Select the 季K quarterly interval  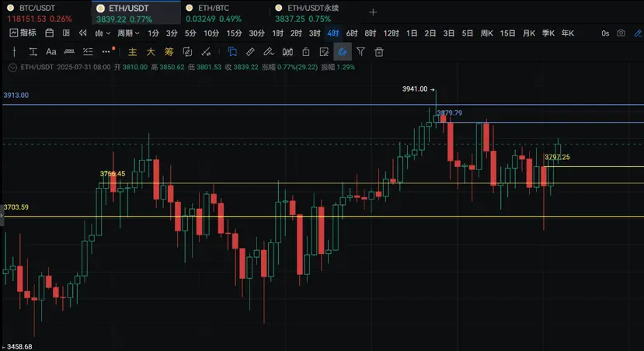[548, 33]
